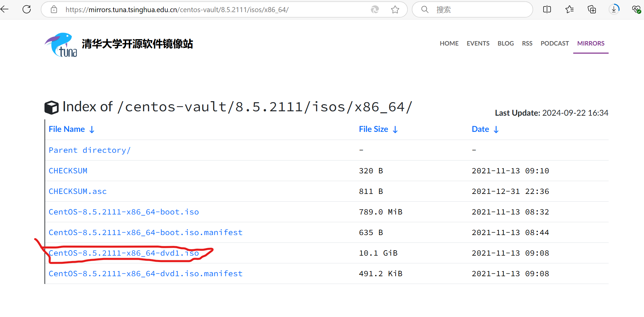The image size is (644, 317).
Task: Click the TUNA logo
Action: (61, 45)
